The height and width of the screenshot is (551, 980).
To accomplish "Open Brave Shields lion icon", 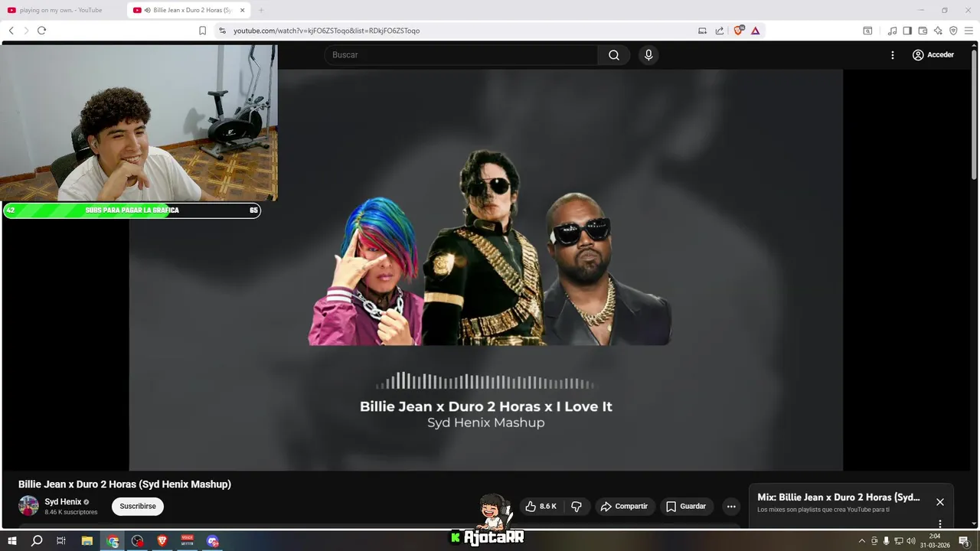I will (x=738, y=31).
